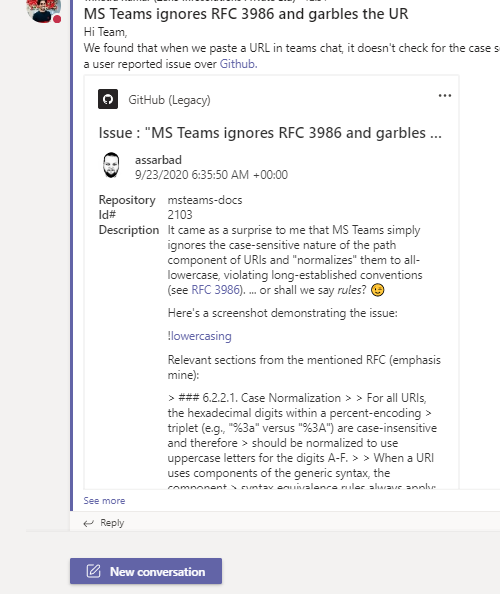Open the RFC 3986 link

tap(216, 290)
